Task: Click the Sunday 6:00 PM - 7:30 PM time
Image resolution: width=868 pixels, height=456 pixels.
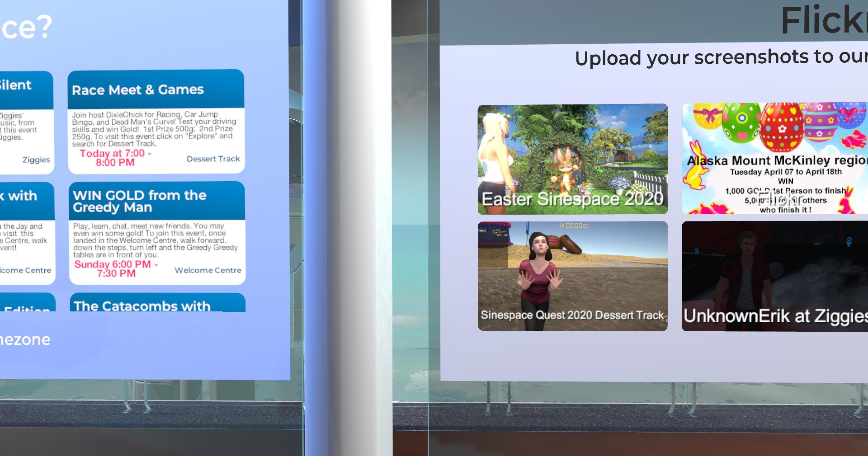Action: [x=116, y=269]
